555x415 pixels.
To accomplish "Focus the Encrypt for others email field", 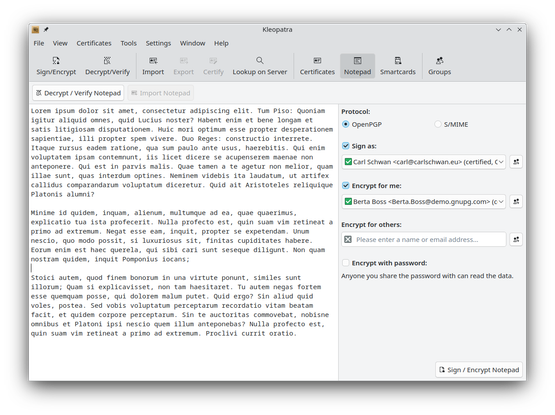I will (x=424, y=239).
